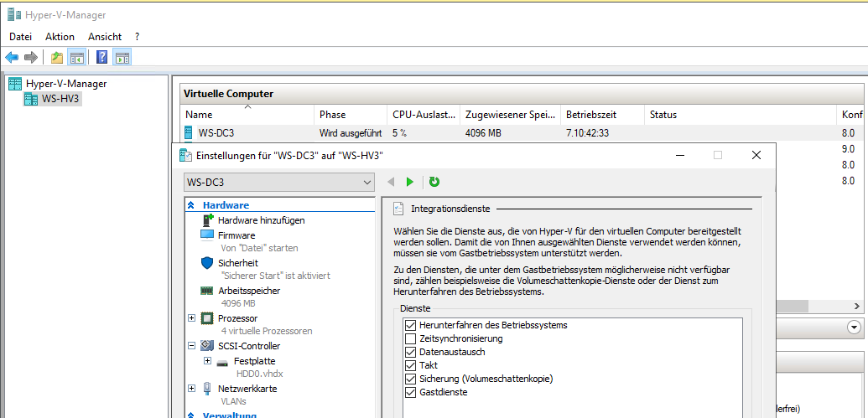Click the '4 virtuelle Prozessoren' text

pos(266,331)
